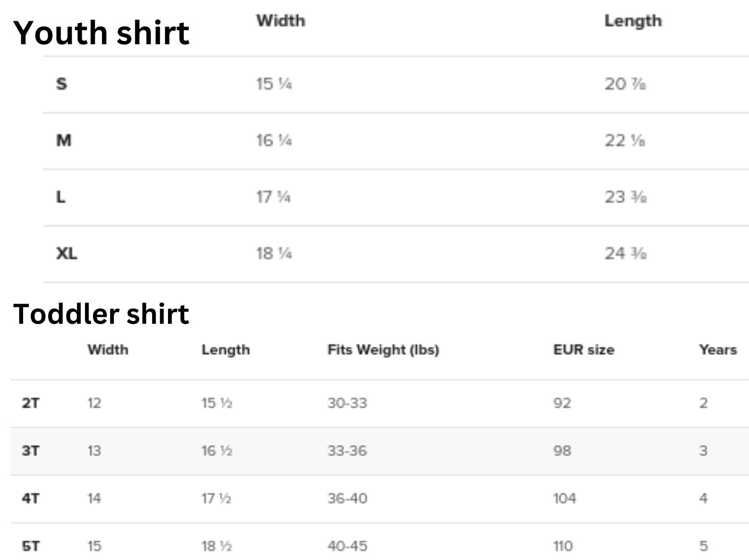Click the "EUR size" column header
The image size is (749, 560).
click(583, 350)
